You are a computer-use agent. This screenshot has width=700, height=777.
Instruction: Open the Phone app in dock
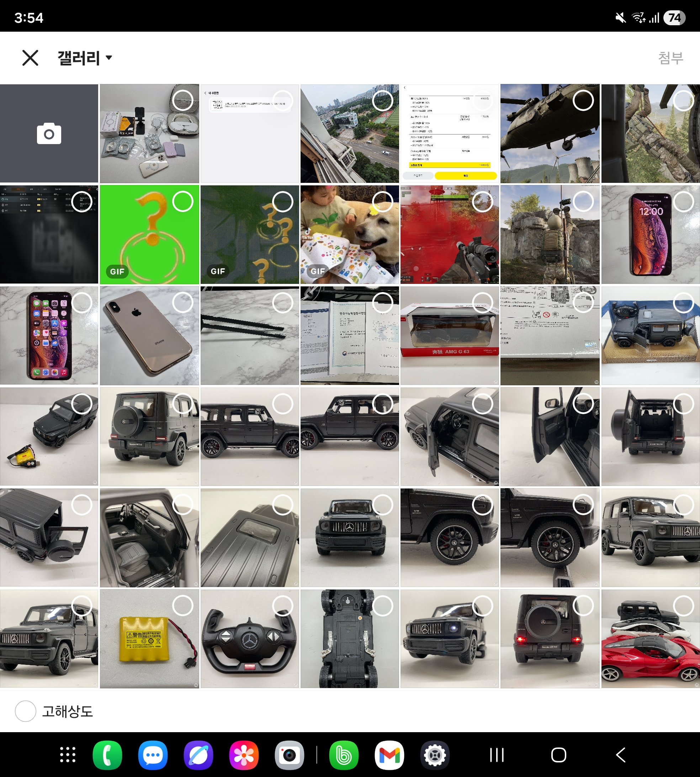pyautogui.click(x=107, y=755)
